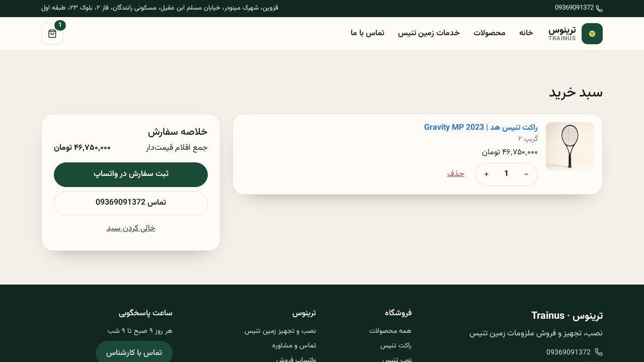Screen dimensions: 644x362
Task: Open the خانه menu item
Action: coord(526,33)
